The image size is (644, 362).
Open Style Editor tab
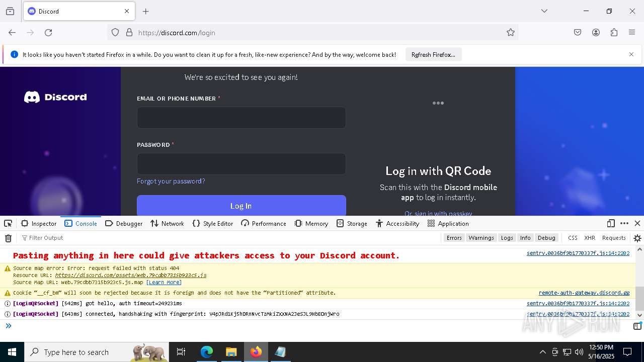213,223
